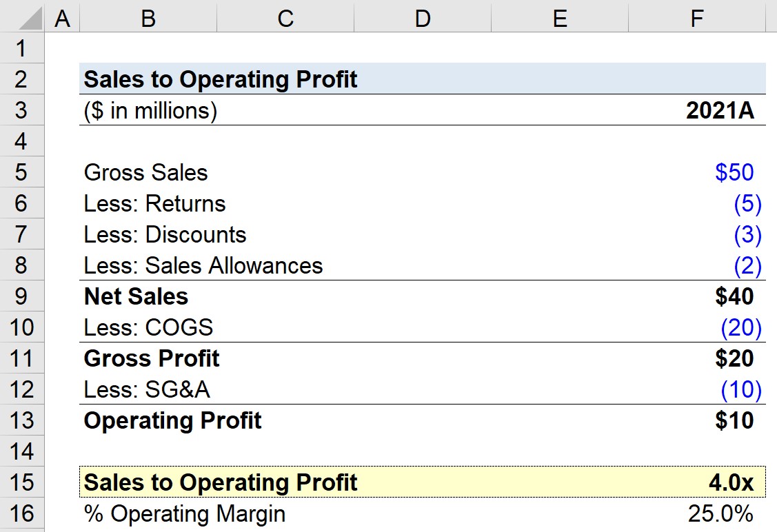The image size is (777, 532).
Task: Select row 4 header
Action: click(22, 141)
